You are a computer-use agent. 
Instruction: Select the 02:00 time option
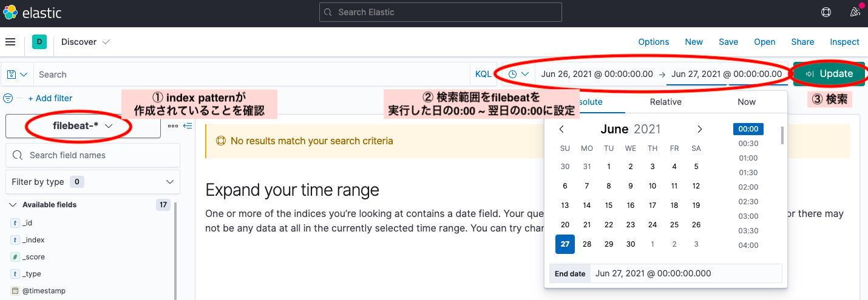748,187
